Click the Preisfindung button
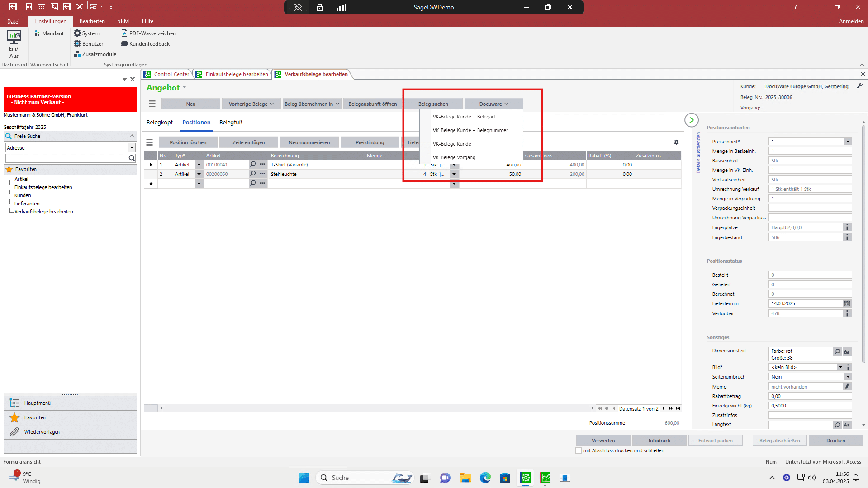 pos(370,142)
